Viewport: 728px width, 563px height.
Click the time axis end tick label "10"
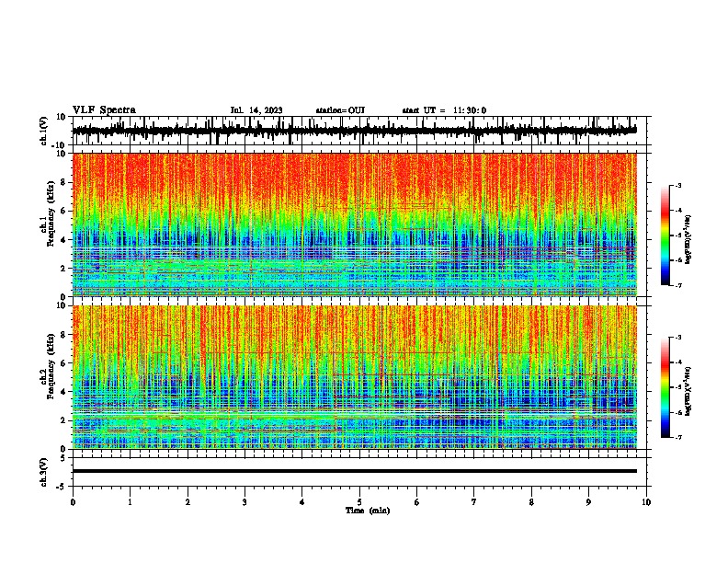point(646,502)
